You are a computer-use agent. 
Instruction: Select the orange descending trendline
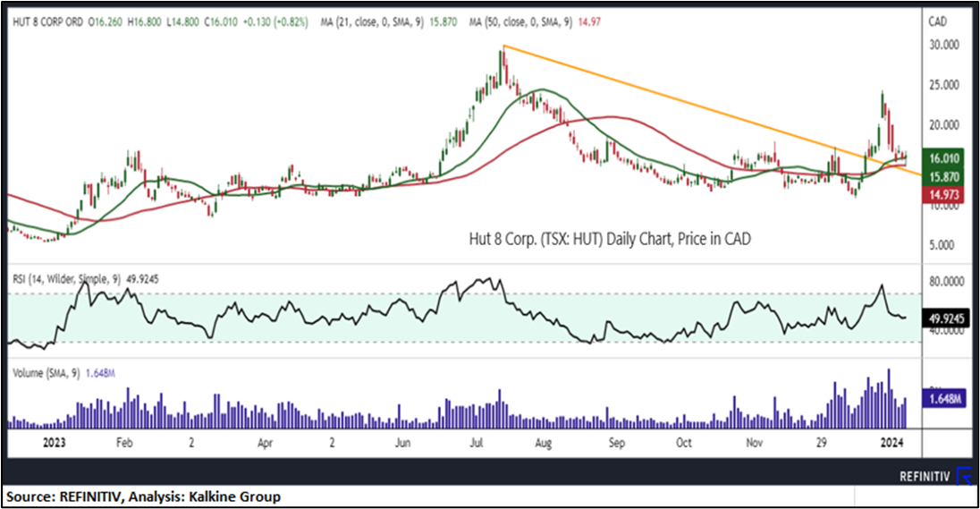click(713, 111)
